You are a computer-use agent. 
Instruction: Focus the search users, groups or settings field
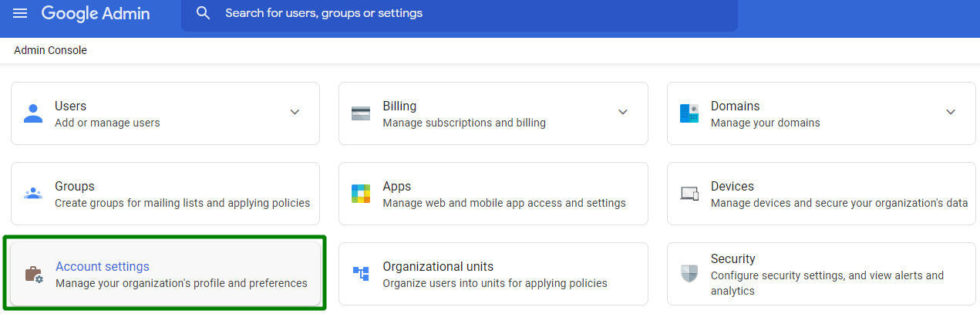pyautogui.click(x=463, y=13)
